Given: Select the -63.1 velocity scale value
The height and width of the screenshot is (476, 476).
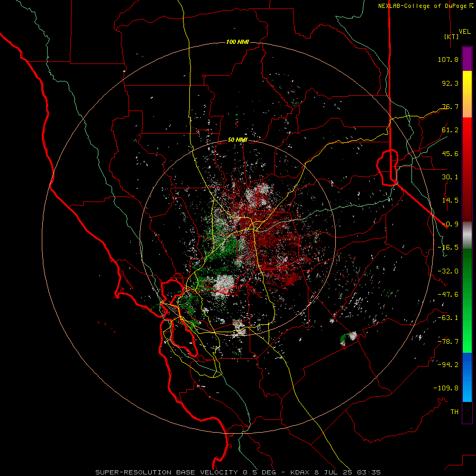Looking at the screenshot, I should coord(448,318).
